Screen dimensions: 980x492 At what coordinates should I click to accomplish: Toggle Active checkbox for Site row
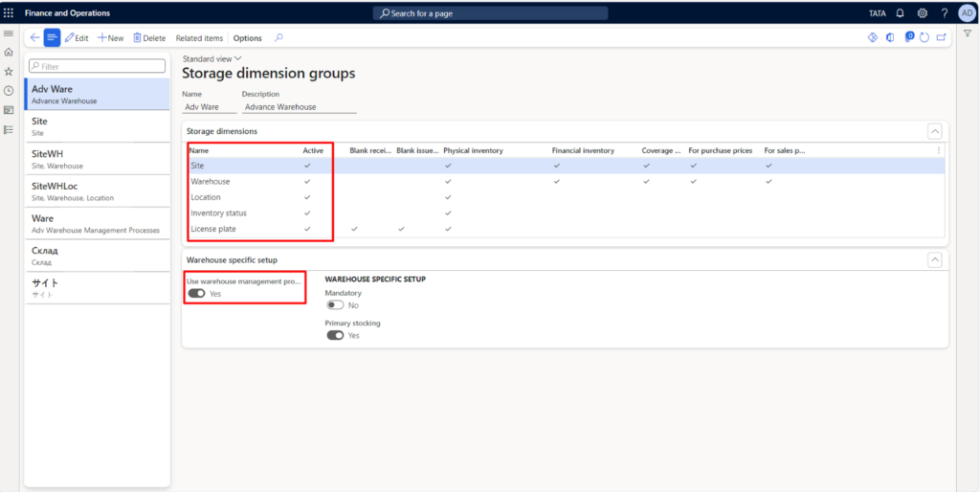[307, 166]
